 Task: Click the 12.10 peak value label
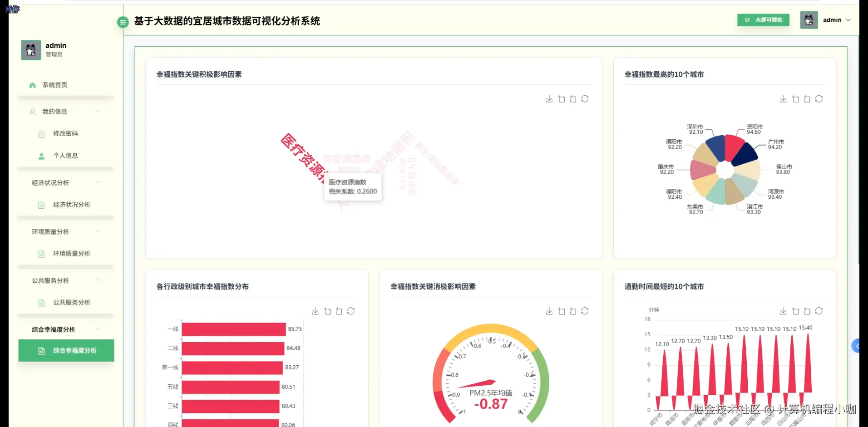click(662, 344)
